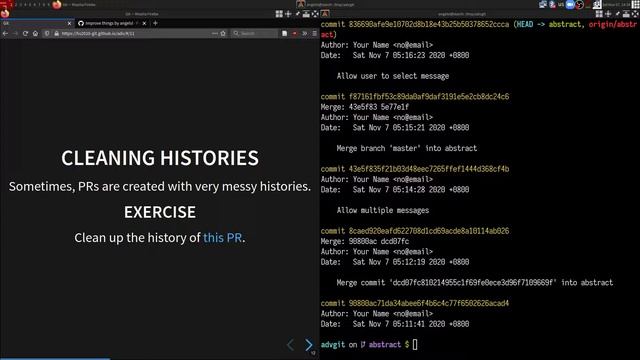Click the full-screen arrows icon in terminal titlebar

pos(636,14)
